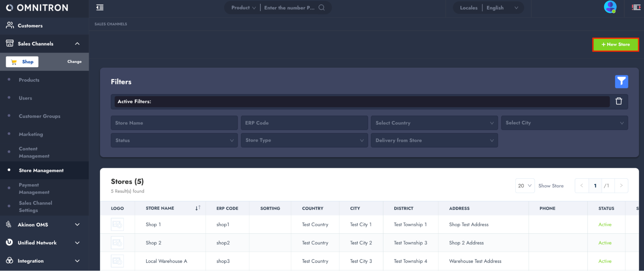The height and width of the screenshot is (271, 644).
Task: Open the Status filter dropdown
Action: (174, 140)
